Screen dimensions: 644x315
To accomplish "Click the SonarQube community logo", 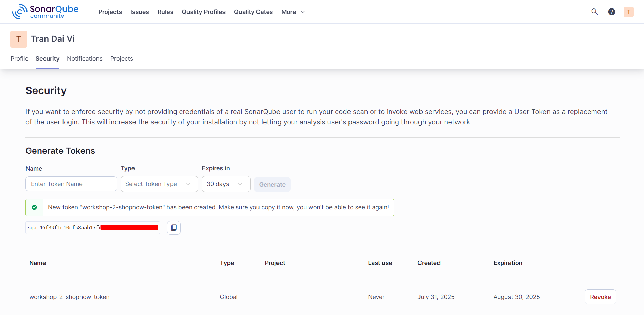I will [x=46, y=12].
